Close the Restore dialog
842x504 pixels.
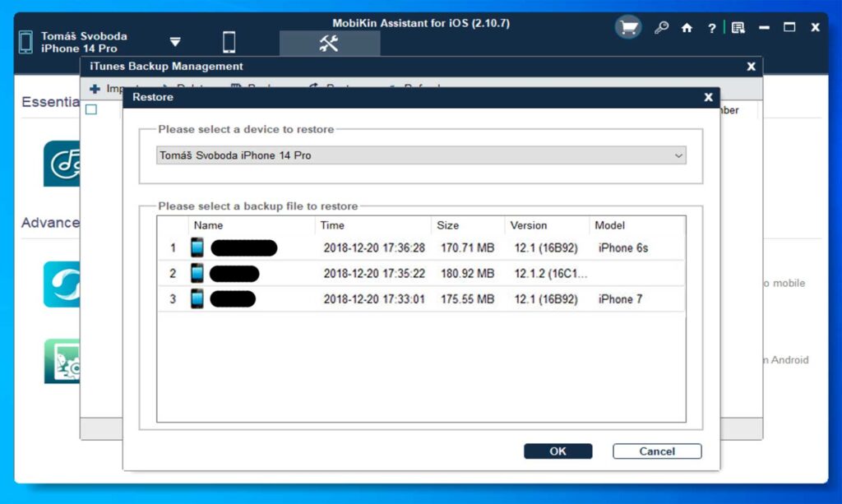708,97
